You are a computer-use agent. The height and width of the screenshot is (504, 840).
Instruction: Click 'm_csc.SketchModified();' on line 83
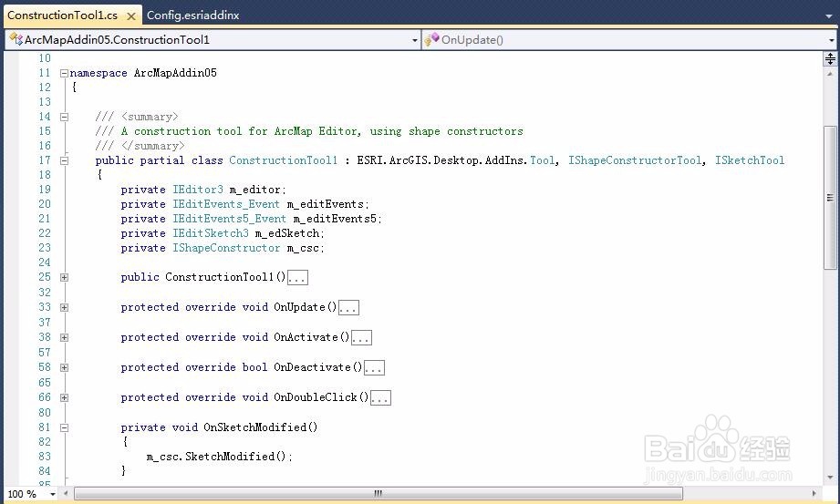[220, 457]
